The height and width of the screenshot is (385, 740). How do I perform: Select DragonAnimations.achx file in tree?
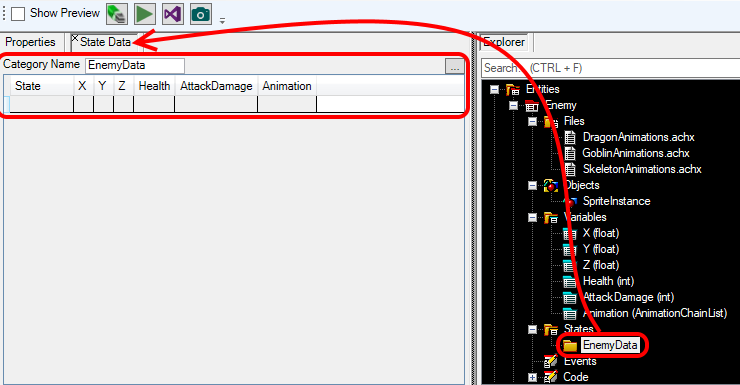[x=639, y=137]
